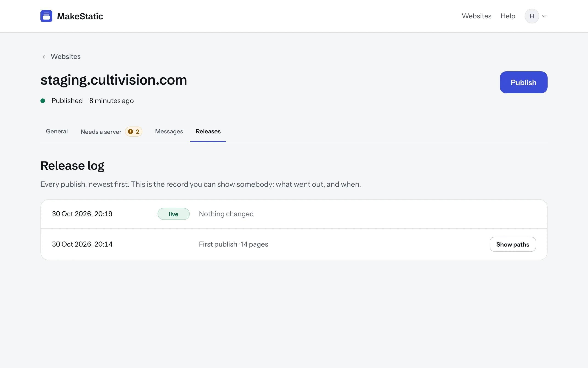The image size is (588, 368).
Task: Click the Show paths button
Action: 513,244
